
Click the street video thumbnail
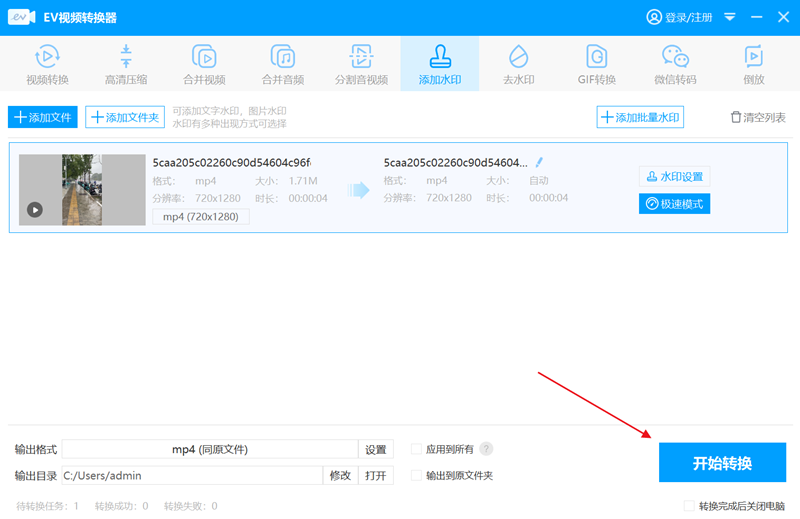(x=82, y=190)
